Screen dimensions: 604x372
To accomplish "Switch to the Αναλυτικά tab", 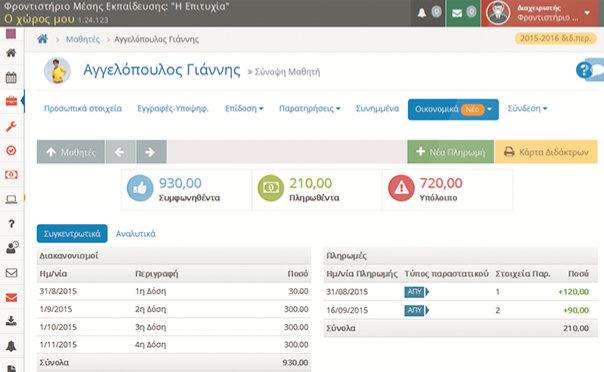I will point(136,234).
